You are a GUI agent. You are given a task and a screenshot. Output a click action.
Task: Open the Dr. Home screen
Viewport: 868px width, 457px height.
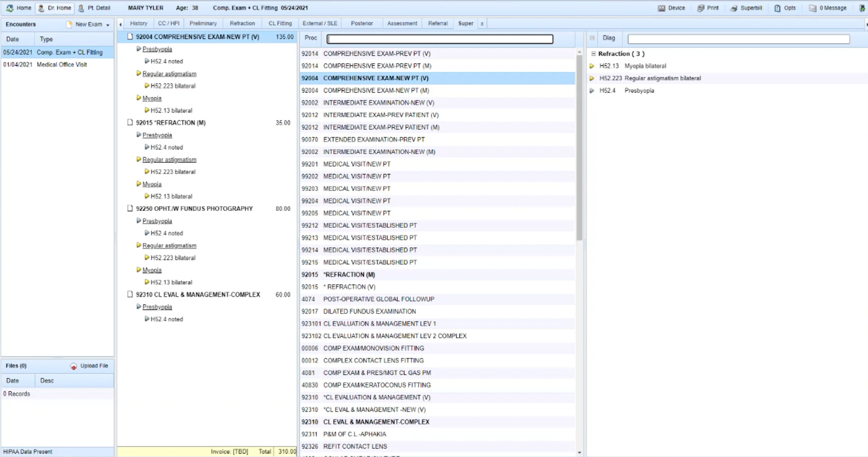54,8
